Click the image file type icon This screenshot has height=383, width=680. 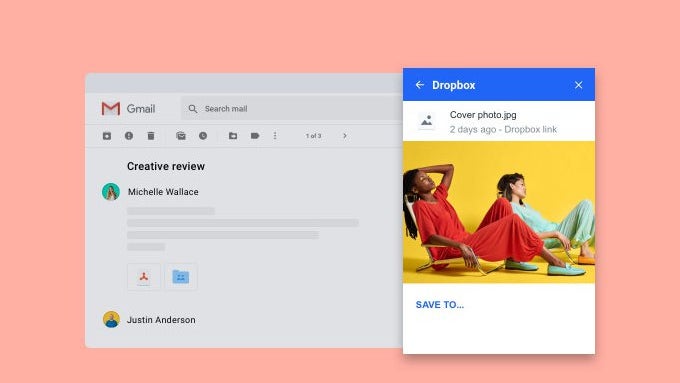tap(427, 121)
